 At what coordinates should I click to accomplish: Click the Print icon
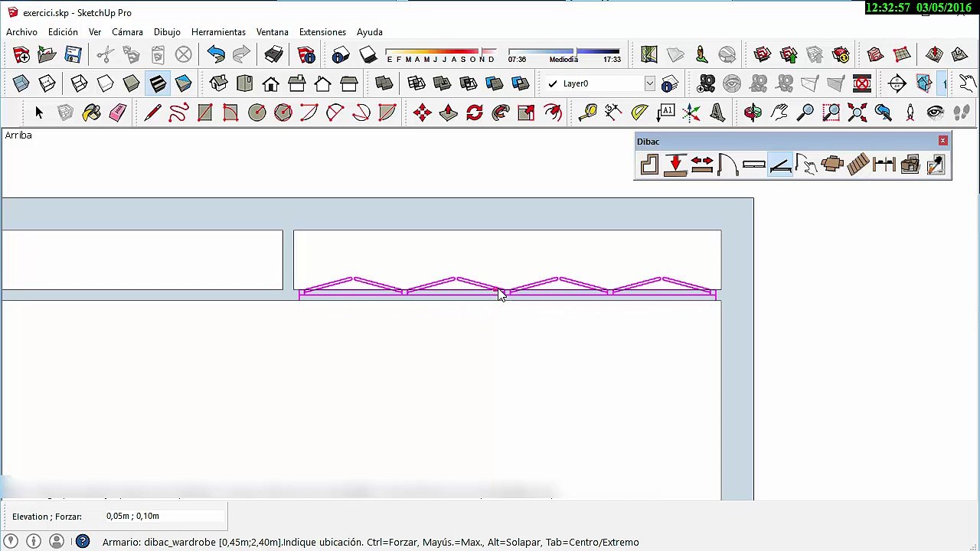274,55
